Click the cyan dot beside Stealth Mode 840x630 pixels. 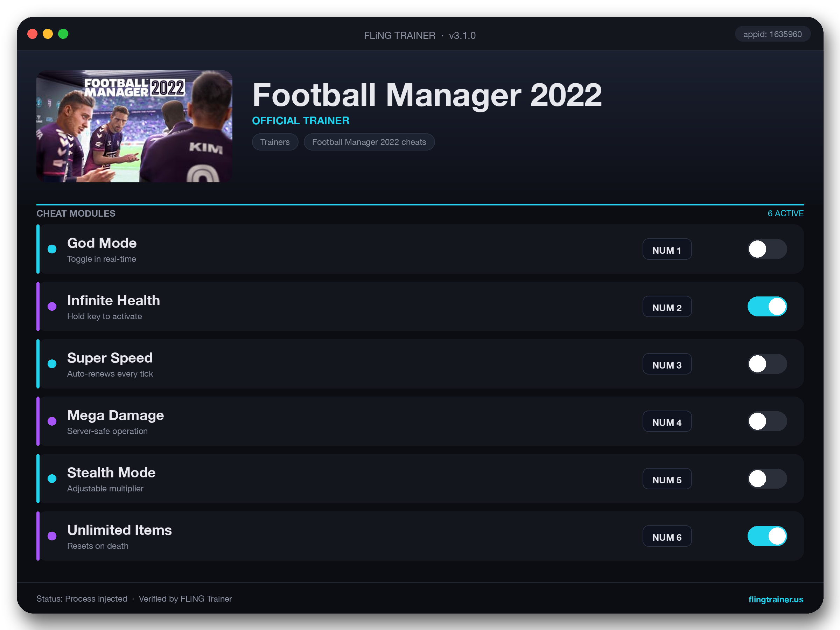coord(52,478)
